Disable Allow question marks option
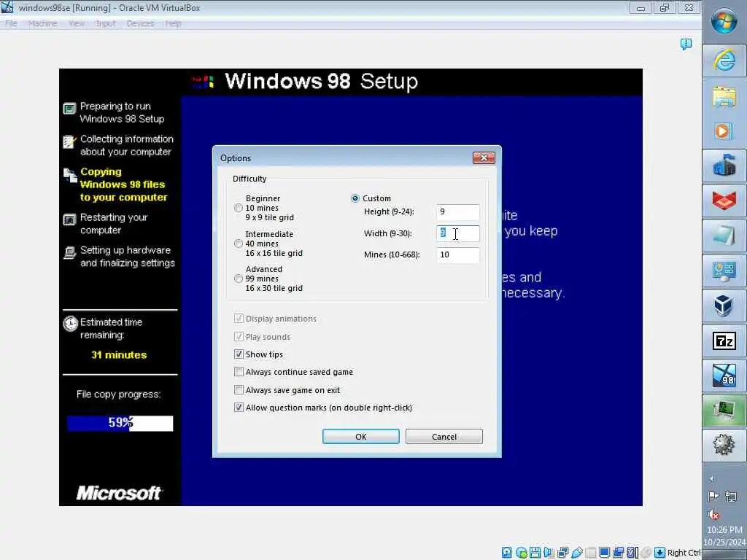 [x=239, y=408]
